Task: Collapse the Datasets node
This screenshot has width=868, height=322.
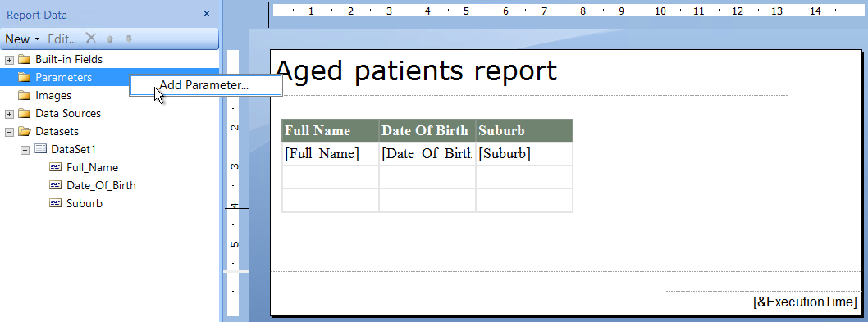Action: [x=9, y=132]
